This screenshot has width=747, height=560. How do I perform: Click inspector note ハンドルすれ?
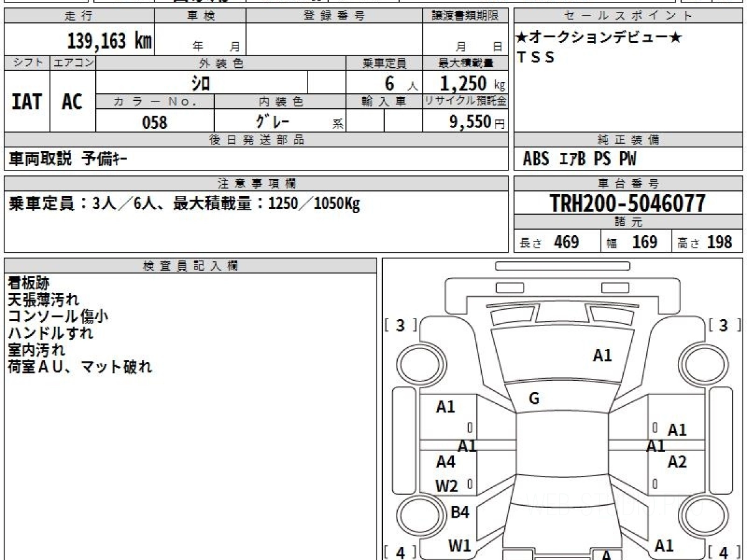tap(50, 333)
